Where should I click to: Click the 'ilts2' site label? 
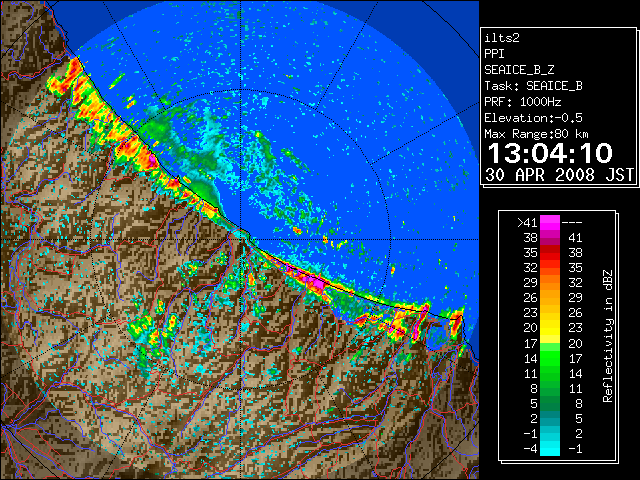(502, 38)
